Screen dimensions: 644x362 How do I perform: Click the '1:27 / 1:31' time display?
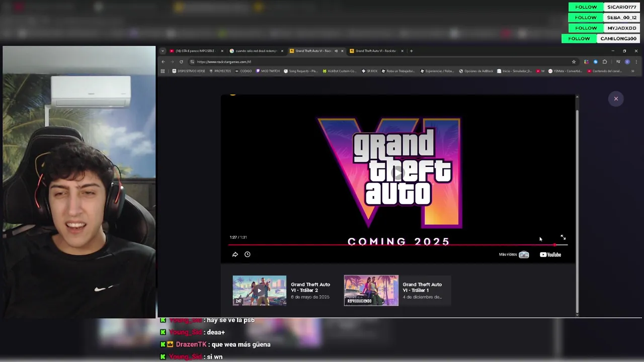point(238,237)
